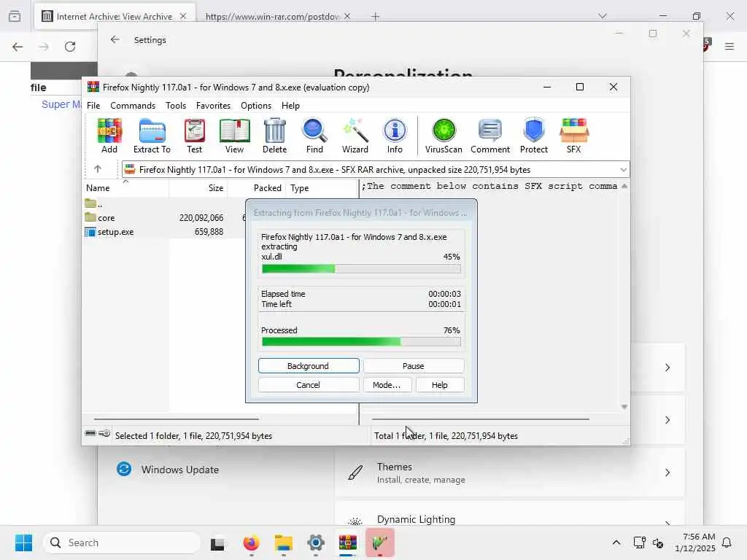Click the Test archive toolbar icon

click(194, 136)
